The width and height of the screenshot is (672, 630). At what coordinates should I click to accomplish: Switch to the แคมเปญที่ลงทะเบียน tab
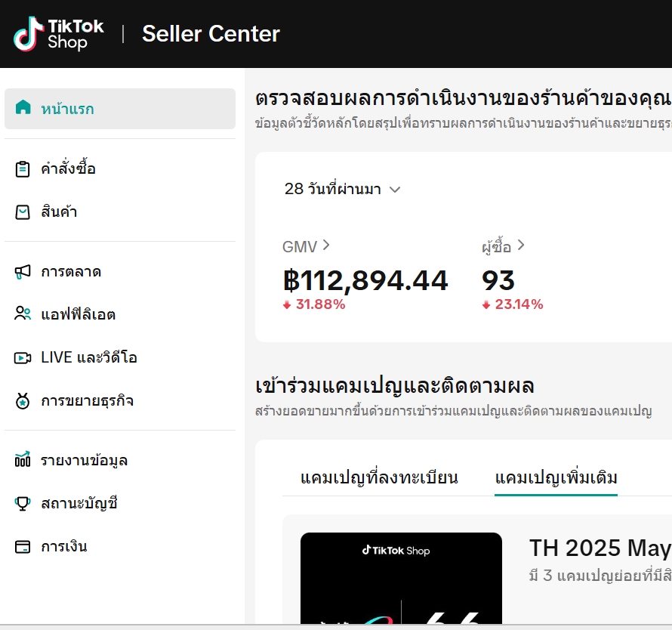point(379,477)
